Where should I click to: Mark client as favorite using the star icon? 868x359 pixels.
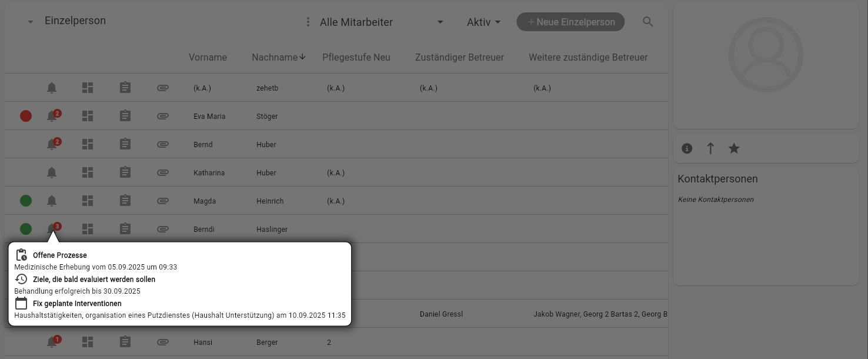pyautogui.click(x=734, y=148)
